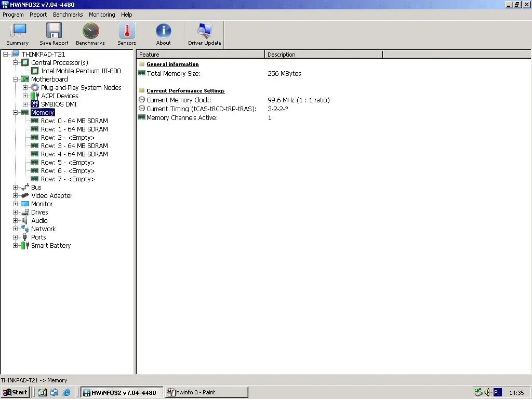Select the THINKPAD-T21 computer icon in tree
532x399 pixels.
point(15,54)
